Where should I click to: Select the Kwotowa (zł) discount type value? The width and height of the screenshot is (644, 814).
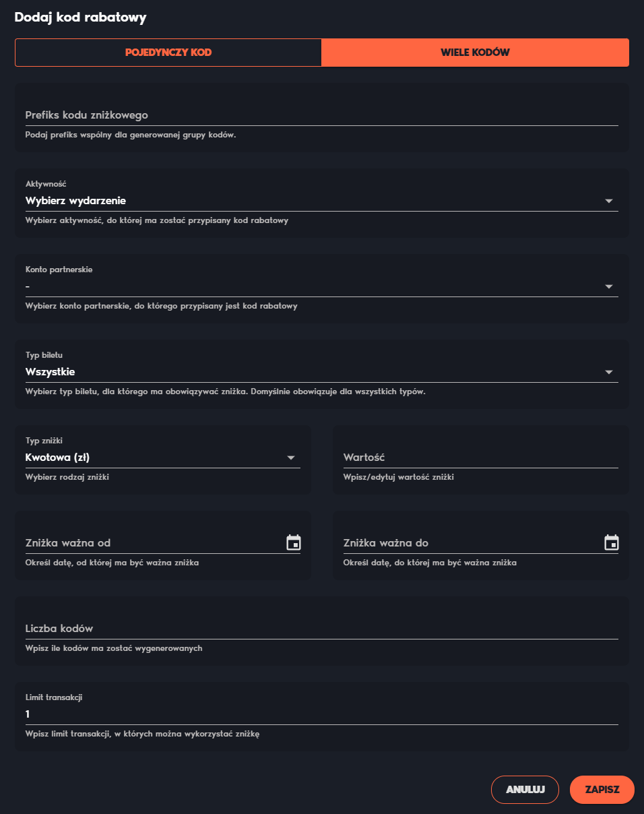(58, 458)
